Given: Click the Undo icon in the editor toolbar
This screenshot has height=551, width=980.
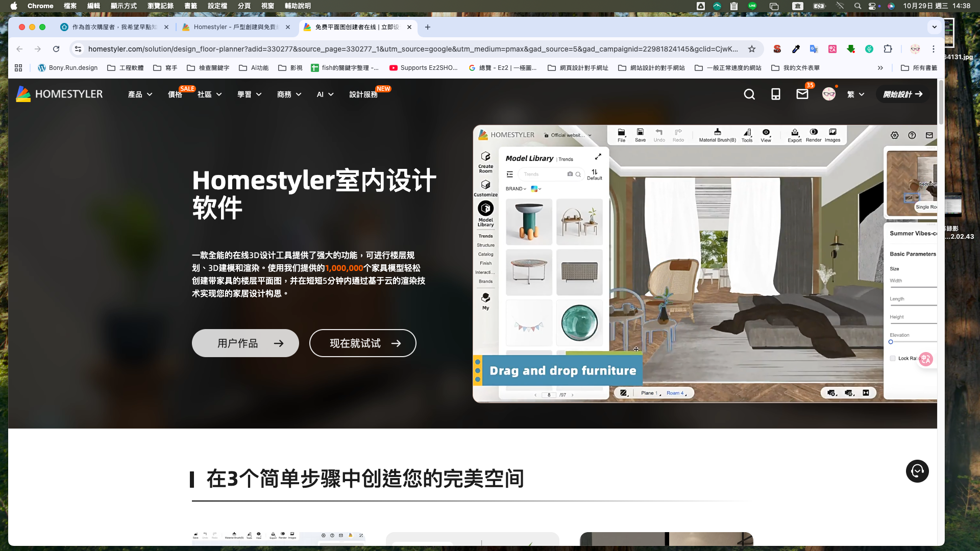Looking at the screenshot, I should [x=658, y=134].
